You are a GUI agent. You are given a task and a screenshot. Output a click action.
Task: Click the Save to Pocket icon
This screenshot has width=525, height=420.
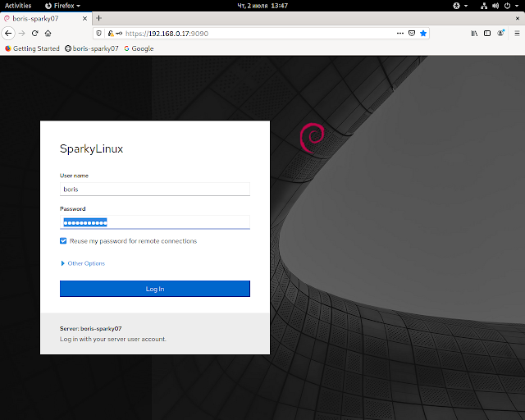click(x=412, y=33)
